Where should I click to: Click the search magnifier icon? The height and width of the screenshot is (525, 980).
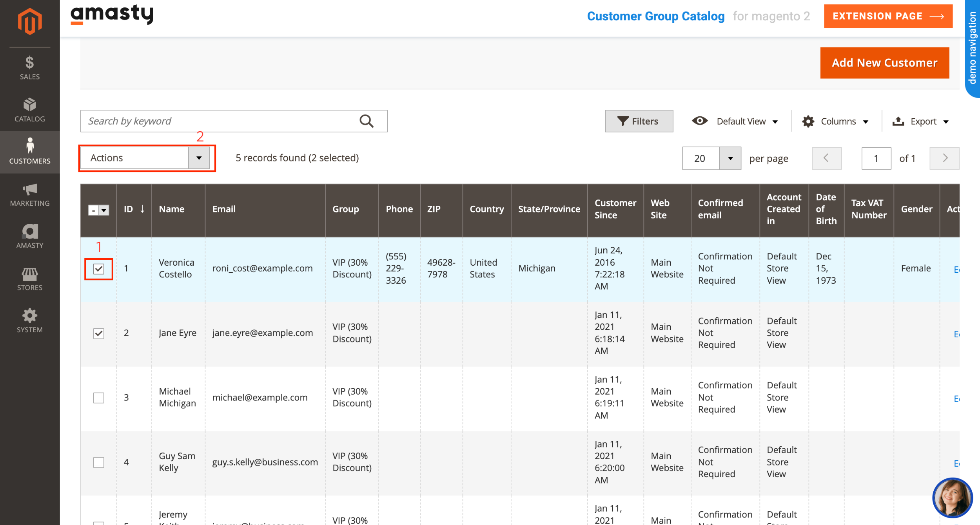tap(366, 121)
